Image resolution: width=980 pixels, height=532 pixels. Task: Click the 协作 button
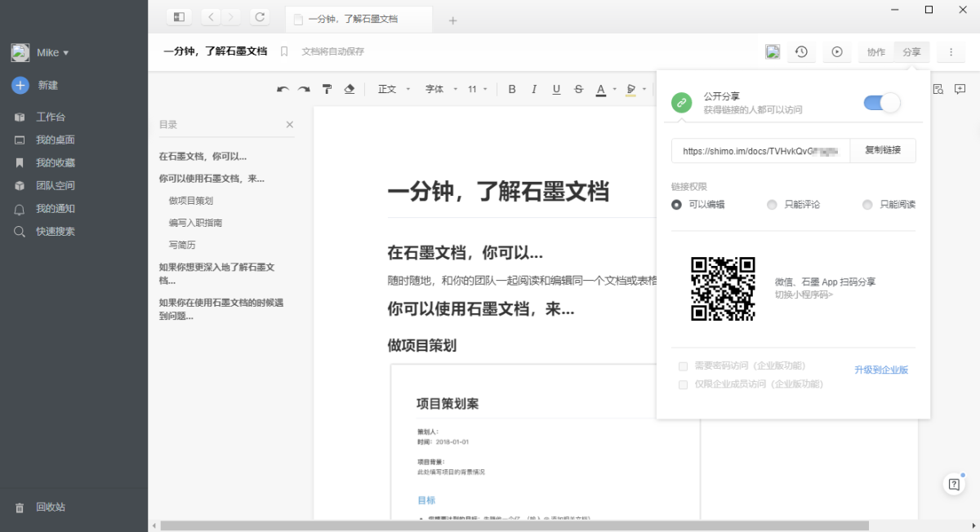click(876, 51)
